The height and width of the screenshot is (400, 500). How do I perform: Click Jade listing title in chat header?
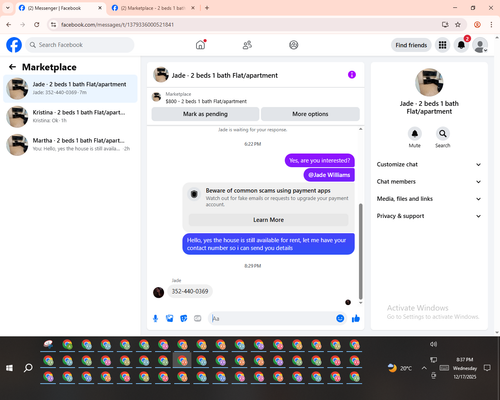[x=225, y=75]
